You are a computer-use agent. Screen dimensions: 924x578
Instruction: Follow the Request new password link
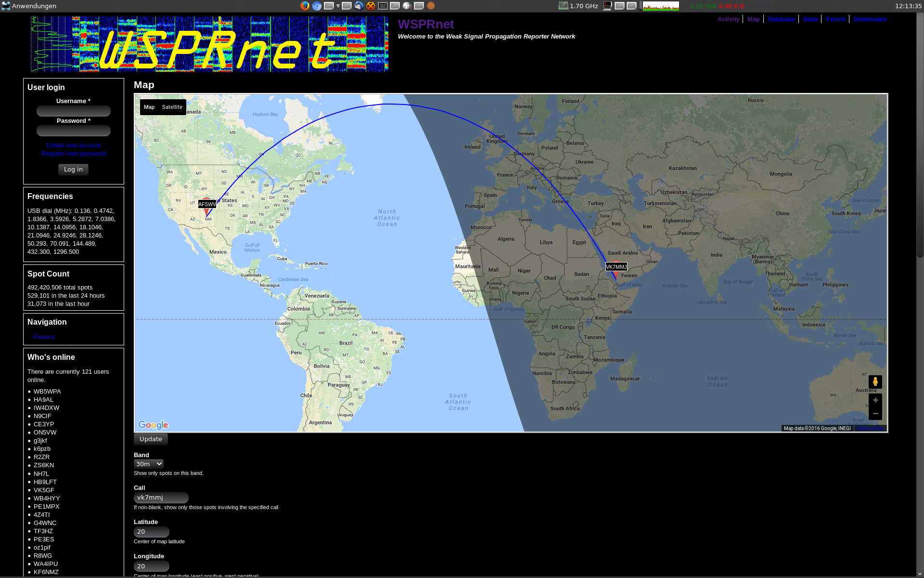coord(74,154)
